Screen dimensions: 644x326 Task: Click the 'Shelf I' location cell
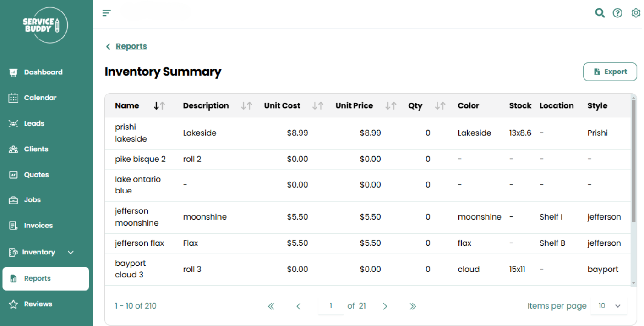(x=551, y=217)
